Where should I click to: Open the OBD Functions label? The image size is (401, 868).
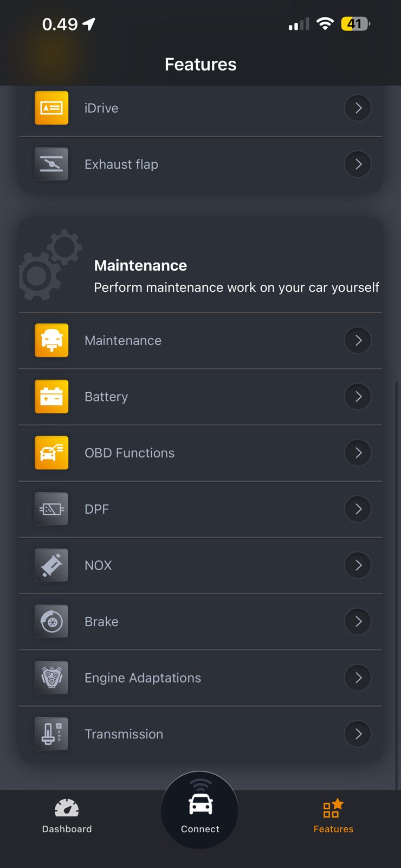point(130,452)
